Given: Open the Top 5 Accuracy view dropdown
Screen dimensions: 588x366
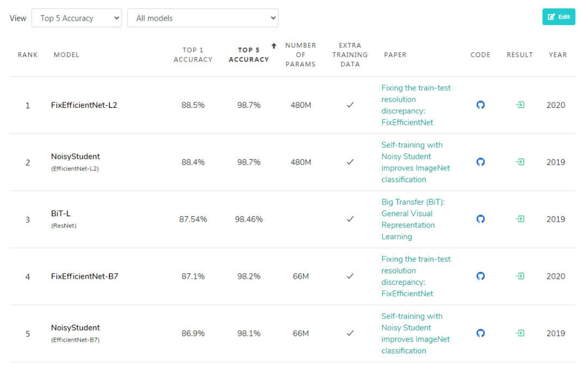Looking at the screenshot, I should 77,18.
